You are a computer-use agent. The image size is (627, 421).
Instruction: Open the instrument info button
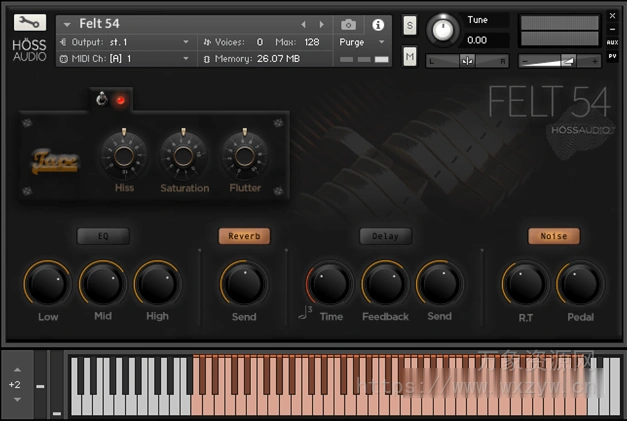(x=378, y=25)
